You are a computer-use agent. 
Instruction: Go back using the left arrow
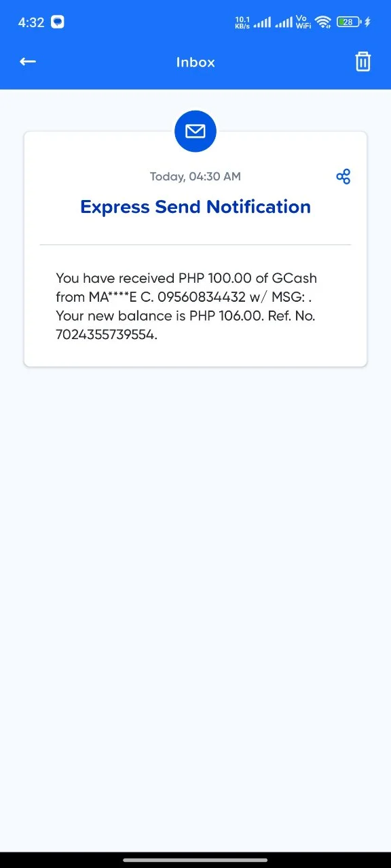(x=28, y=62)
